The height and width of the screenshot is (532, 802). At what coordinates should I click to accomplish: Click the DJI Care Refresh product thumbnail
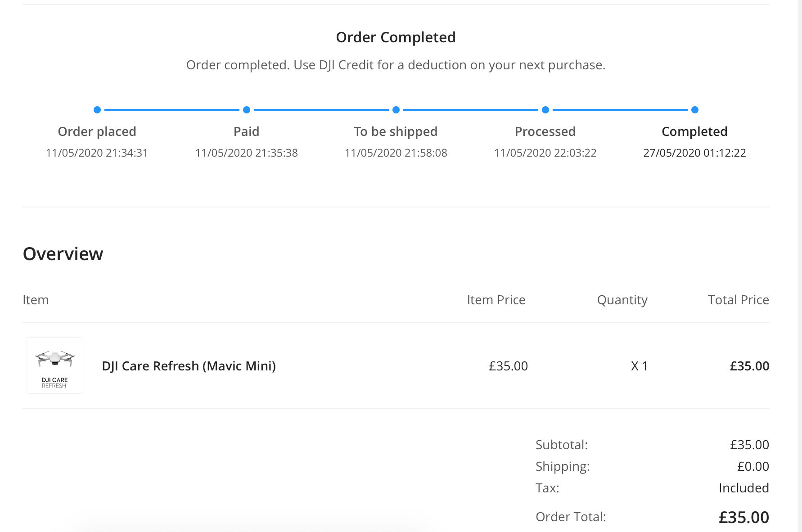(55, 365)
